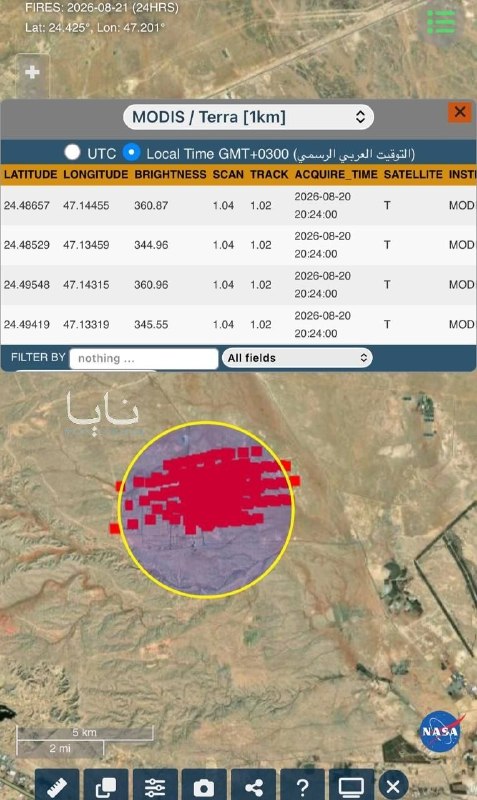
Task: Open the green layers list menu icon
Action: pyautogui.click(x=441, y=22)
